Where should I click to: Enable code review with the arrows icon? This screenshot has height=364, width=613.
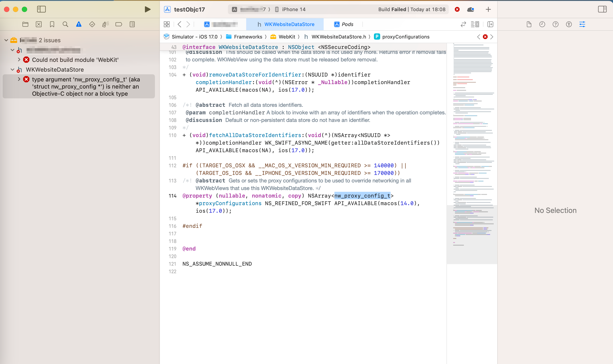(x=463, y=24)
